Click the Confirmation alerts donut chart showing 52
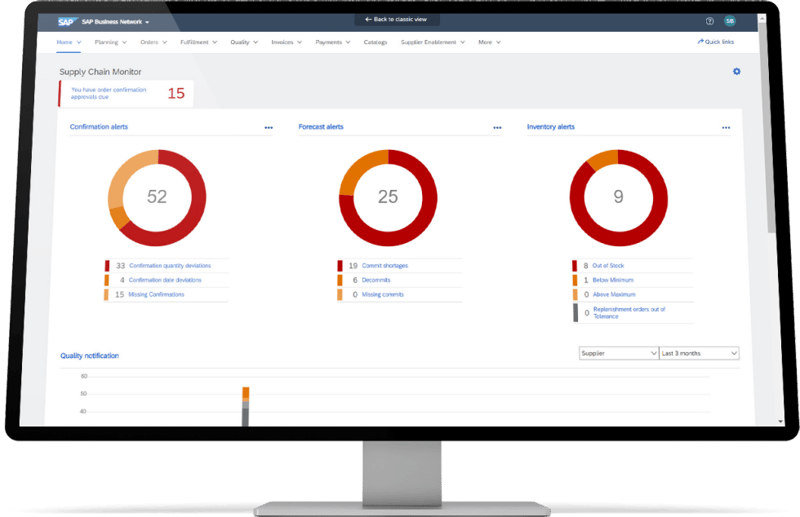800x517 pixels. pyautogui.click(x=157, y=198)
